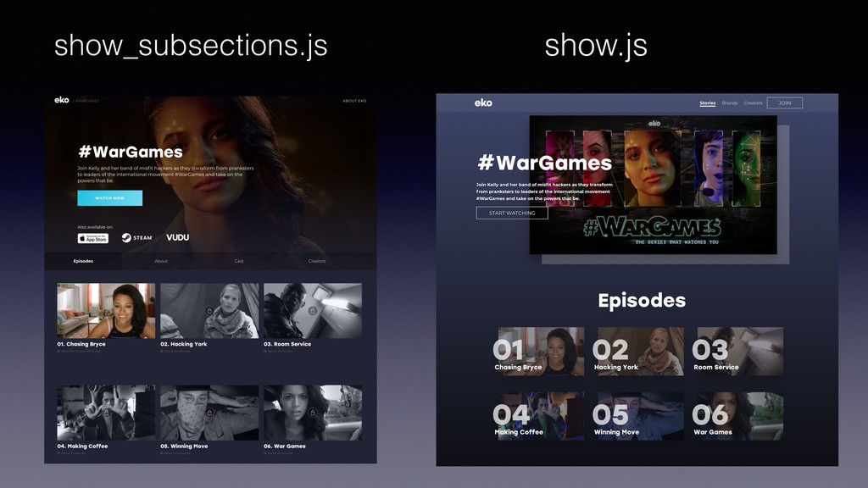Click the 'show.js' slide title
The image size is (868, 488).
596,46
